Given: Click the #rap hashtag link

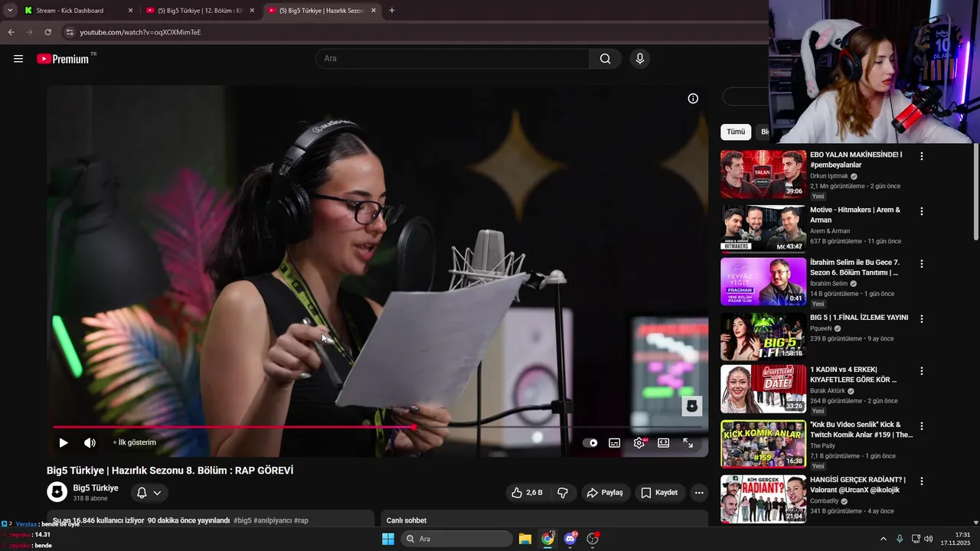Looking at the screenshot, I should tap(301, 520).
